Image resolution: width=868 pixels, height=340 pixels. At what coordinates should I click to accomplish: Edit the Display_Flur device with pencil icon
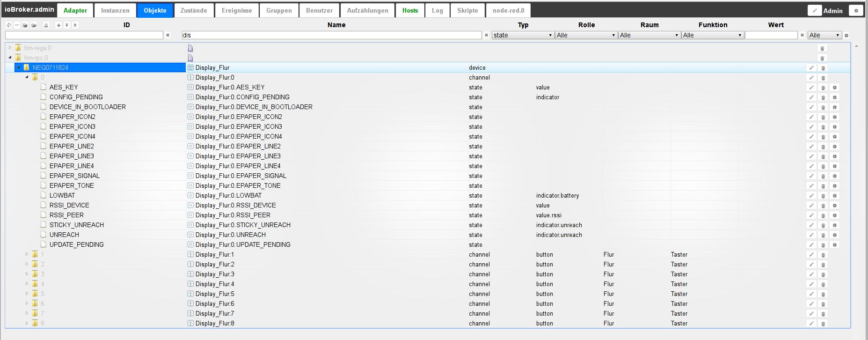point(811,68)
